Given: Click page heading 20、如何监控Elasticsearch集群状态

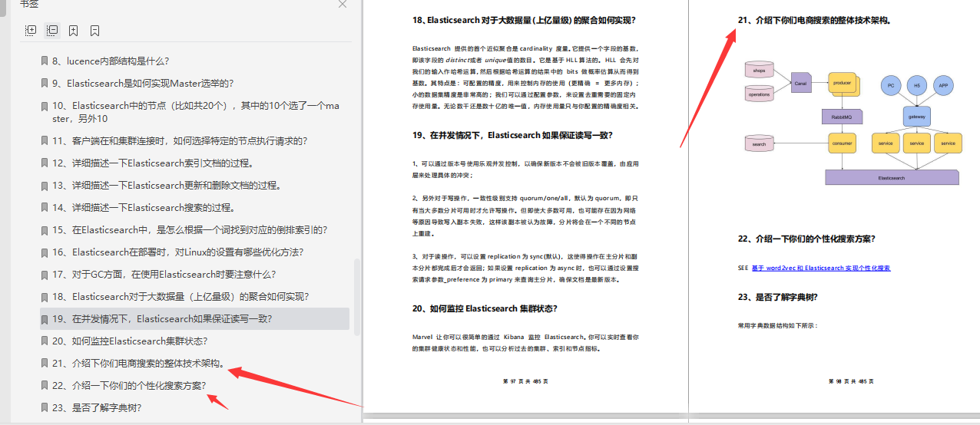Looking at the screenshot, I should (x=485, y=308).
